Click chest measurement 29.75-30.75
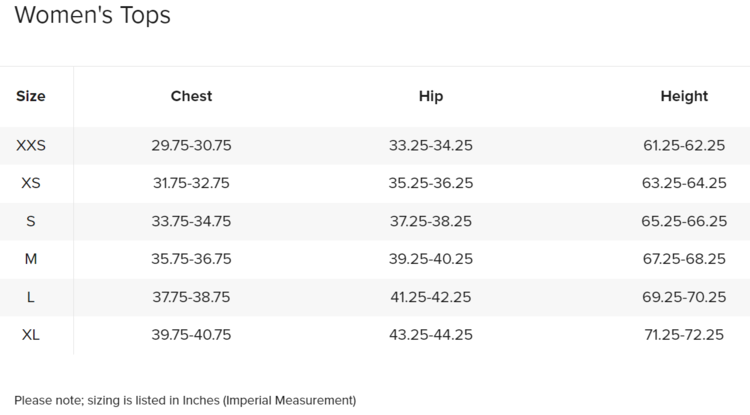 191,146
